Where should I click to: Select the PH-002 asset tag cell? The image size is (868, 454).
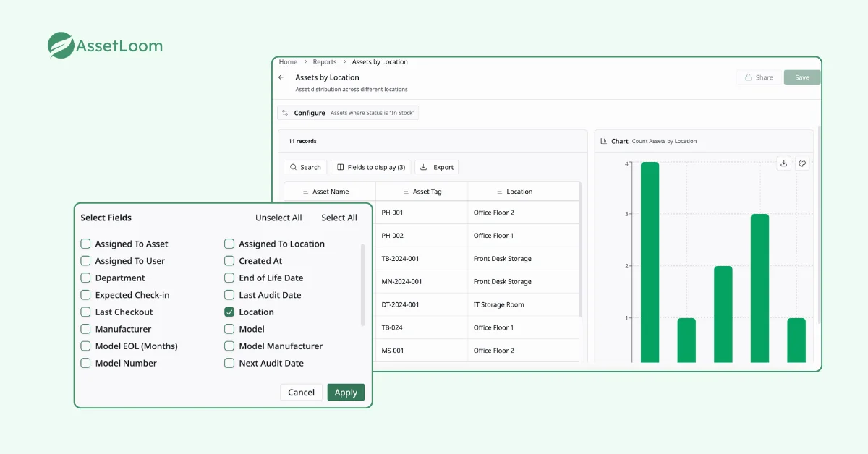pyautogui.click(x=422, y=236)
